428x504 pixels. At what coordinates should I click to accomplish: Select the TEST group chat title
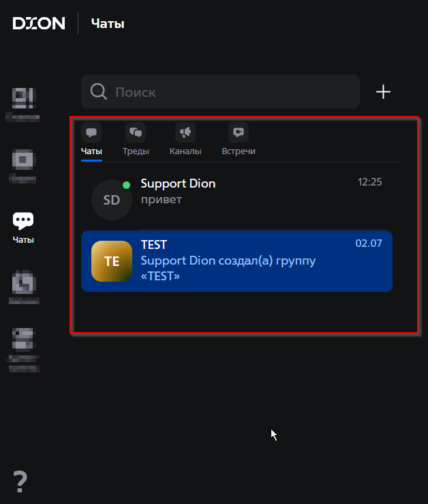click(x=154, y=245)
